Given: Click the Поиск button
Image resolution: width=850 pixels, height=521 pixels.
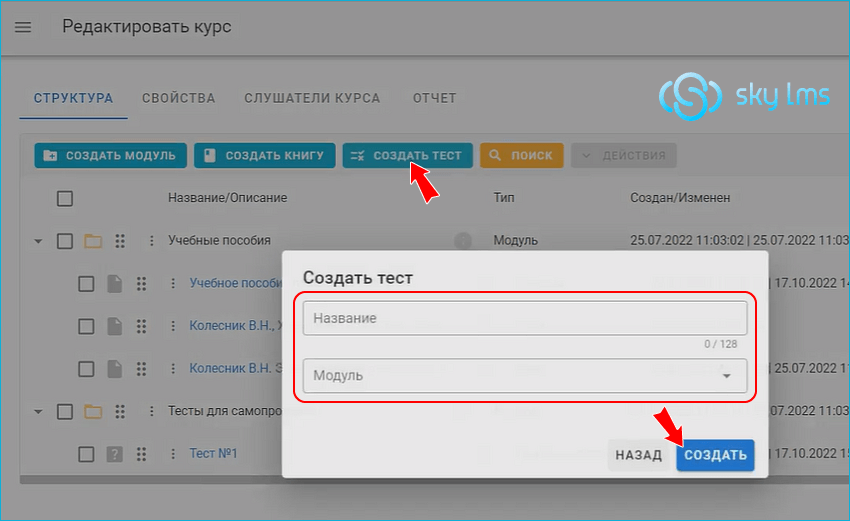Looking at the screenshot, I should point(521,156).
